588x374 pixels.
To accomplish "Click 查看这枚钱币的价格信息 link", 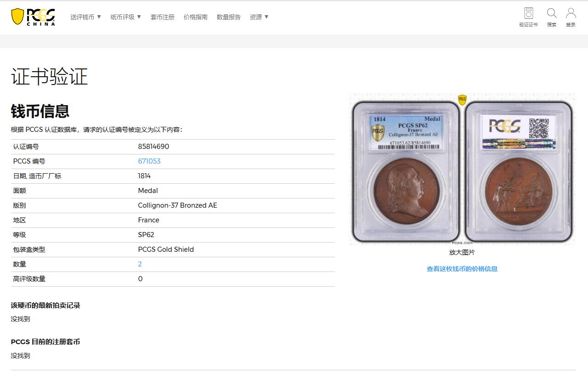I will click(x=462, y=269).
